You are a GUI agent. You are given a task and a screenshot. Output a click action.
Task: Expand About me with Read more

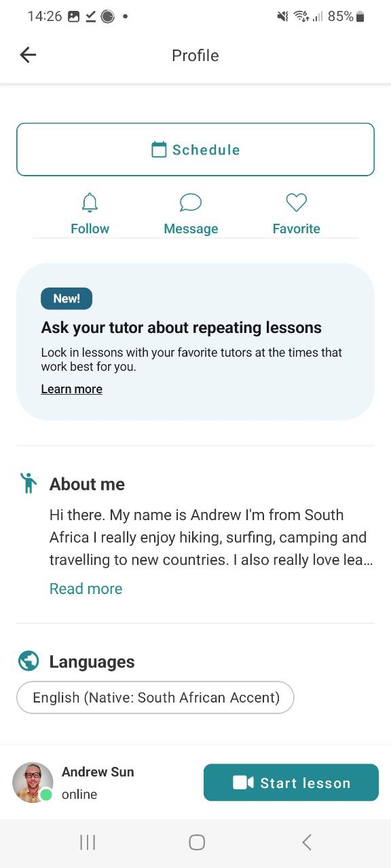coord(86,589)
